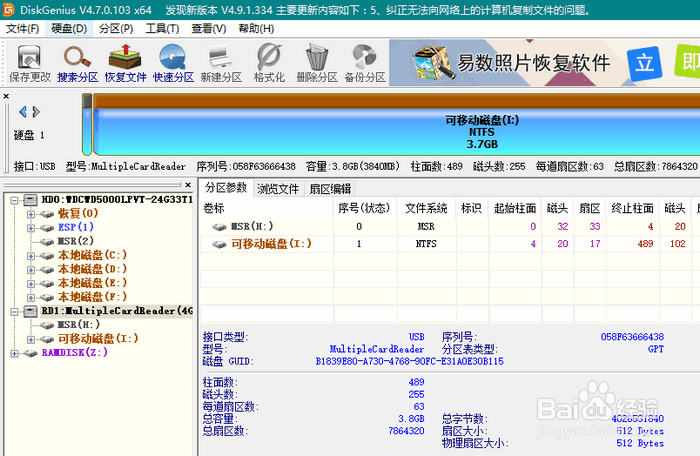The height and width of the screenshot is (456, 700).
Task: Click the 新建分区 new partition icon
Action: point(221,63)
